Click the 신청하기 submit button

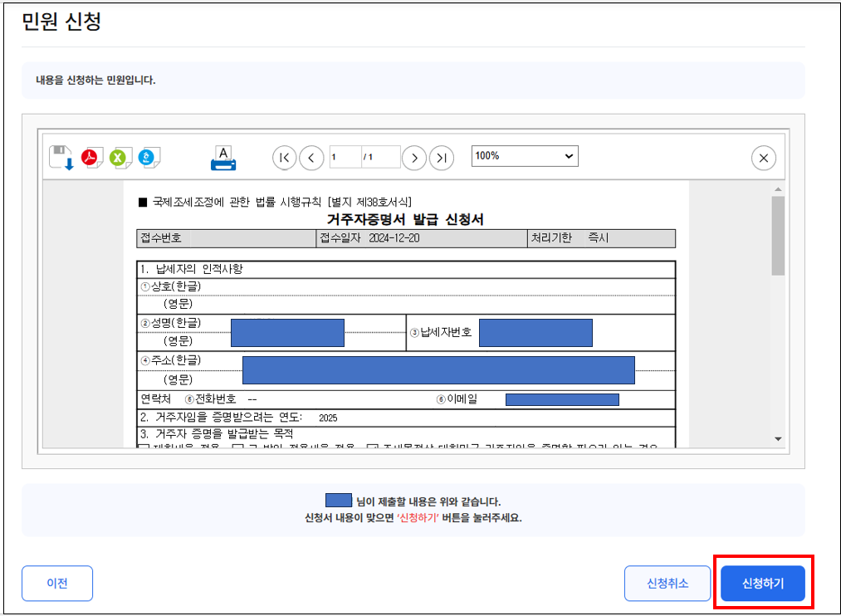tap(763, 584)
